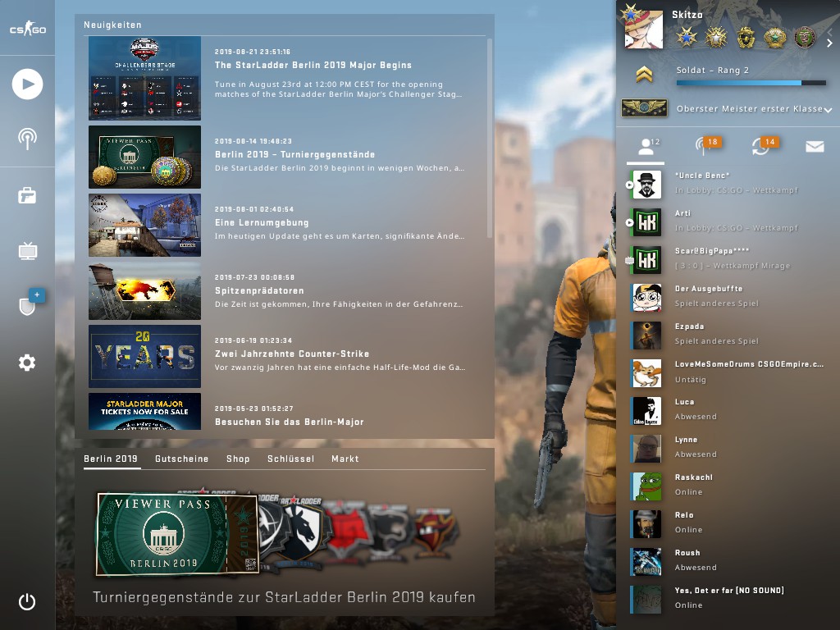Viewport: 840px width, 630px height.
Task: Open '20 Years' news thumbnail
Action: pos(144,356)
